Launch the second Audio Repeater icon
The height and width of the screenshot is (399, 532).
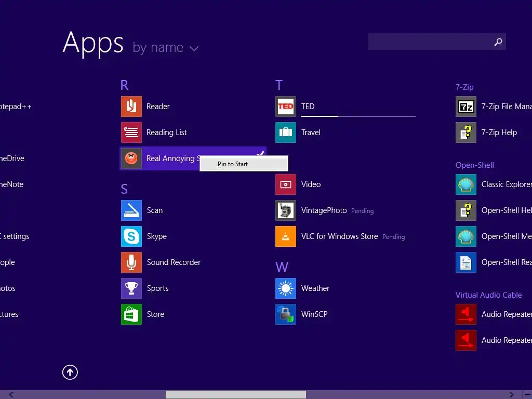[466, 340]
